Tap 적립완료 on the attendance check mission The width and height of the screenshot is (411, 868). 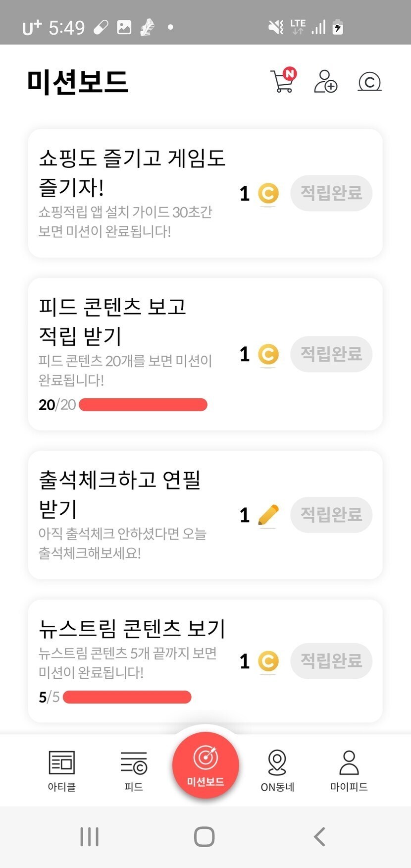tap(331, 515)
